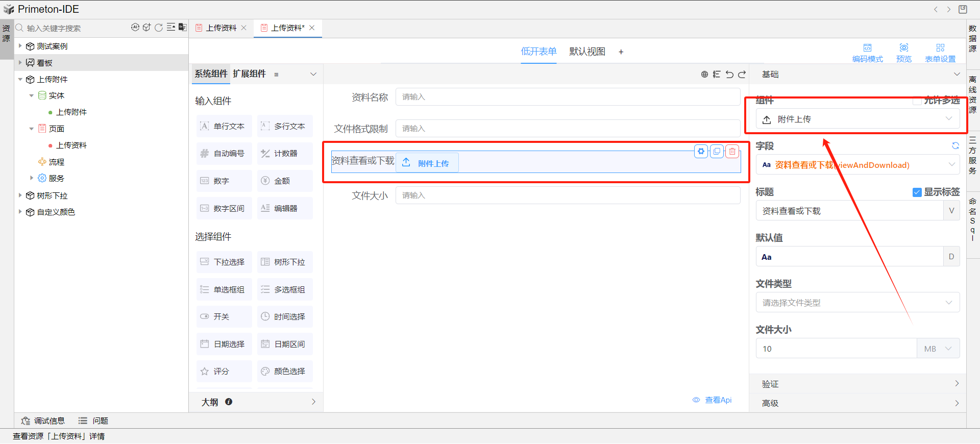Uncheck the 显示标签 checkbox
Image resolution: width=980 pixels, height=444 pixels.
(917, 192)
